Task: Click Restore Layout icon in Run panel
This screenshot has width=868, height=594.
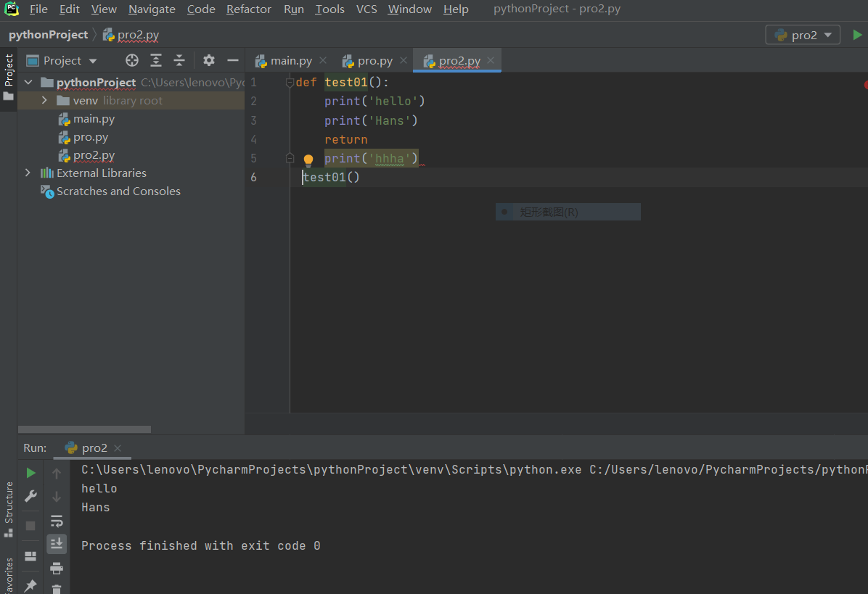Action: pos(30,556)
